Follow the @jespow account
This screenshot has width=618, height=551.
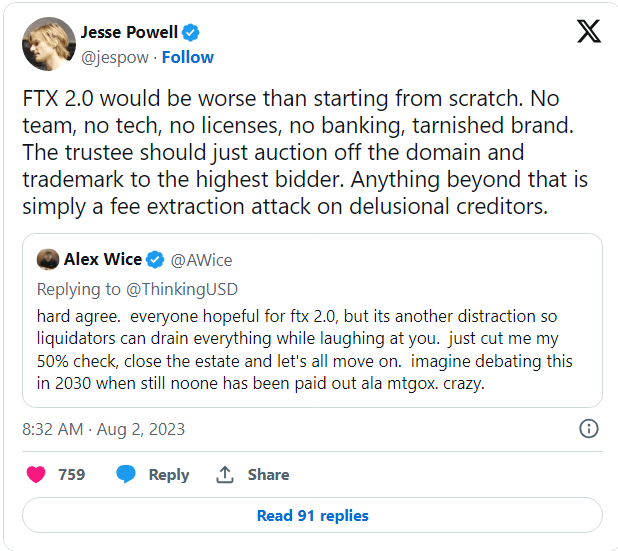188,57
